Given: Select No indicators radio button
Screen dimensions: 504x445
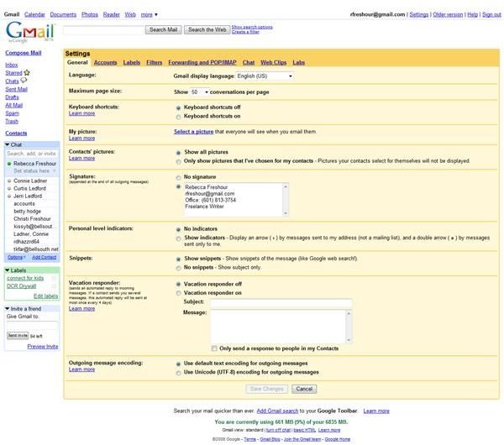Looking at the screenshot, I should pos(178,229).
